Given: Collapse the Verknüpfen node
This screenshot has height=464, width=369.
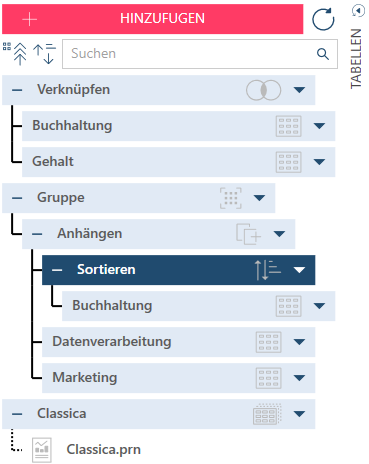Looking at the screenshot, I should [x=17, y=90].
